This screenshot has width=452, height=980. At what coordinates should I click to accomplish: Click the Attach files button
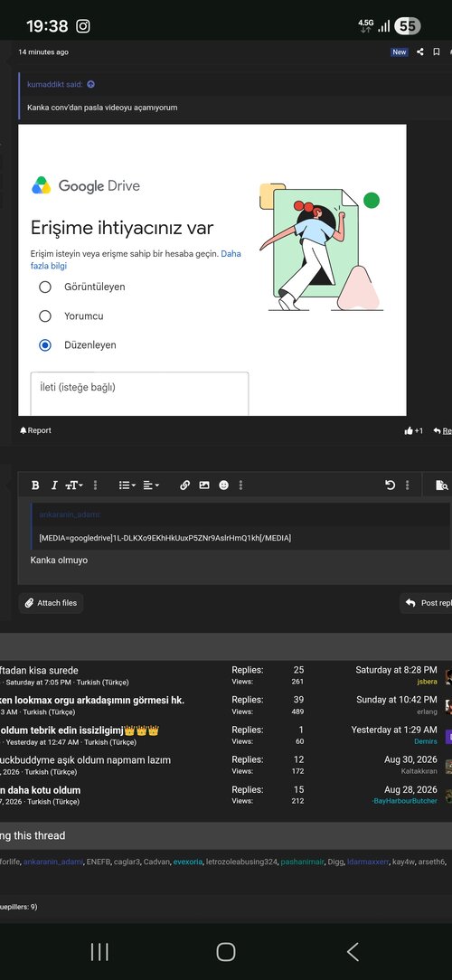pos(51,603)
